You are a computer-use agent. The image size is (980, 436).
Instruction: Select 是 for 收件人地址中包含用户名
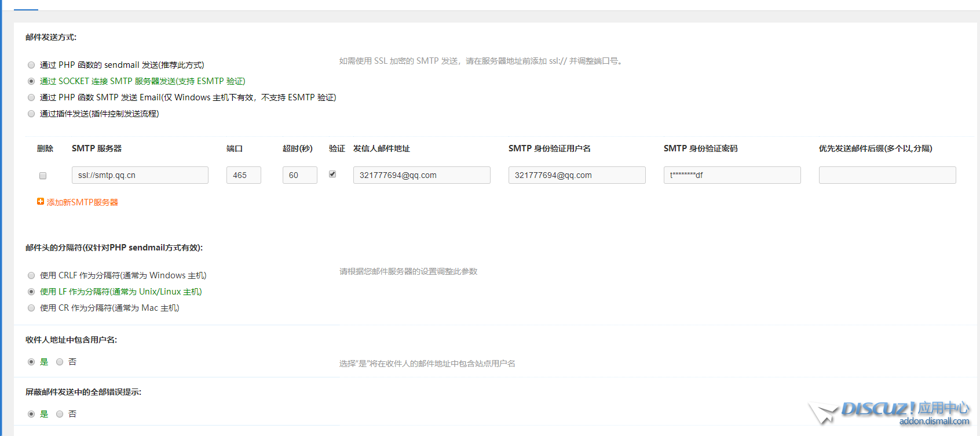pos(31,362)
